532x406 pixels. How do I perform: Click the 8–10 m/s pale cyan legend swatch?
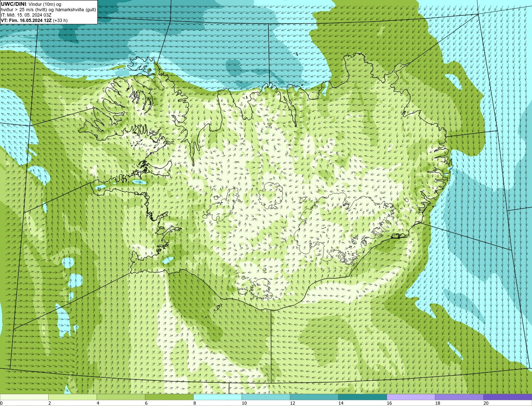[x=218, y=397]
